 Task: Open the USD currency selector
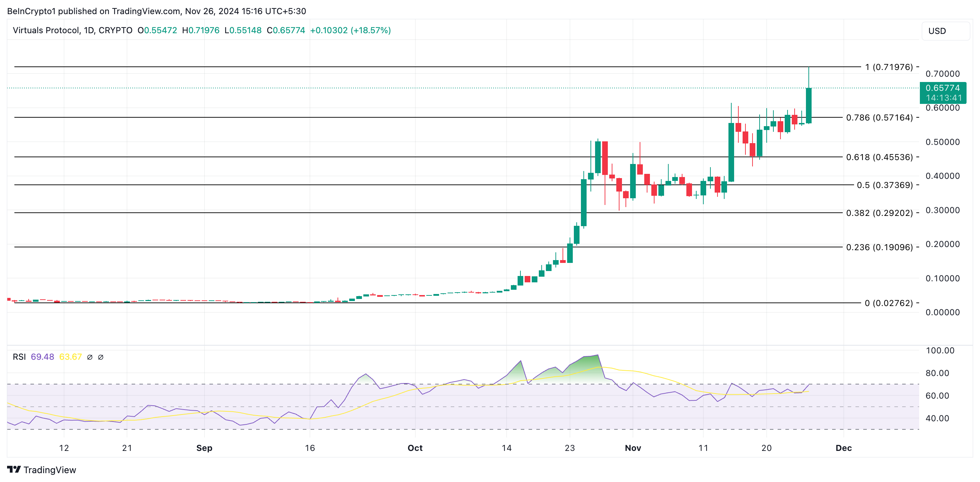[945, 31]
